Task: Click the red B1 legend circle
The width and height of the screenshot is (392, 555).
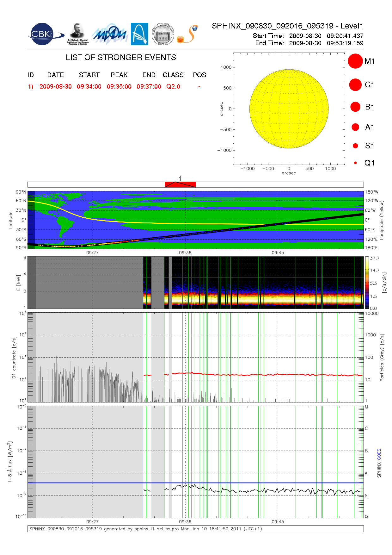Action: pos(355,107)
